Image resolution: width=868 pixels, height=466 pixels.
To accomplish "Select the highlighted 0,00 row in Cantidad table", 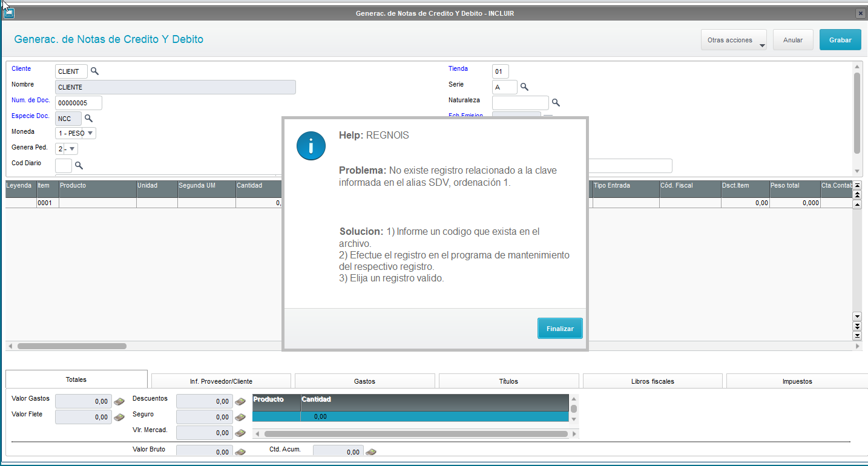I will [x=410, y=416].
